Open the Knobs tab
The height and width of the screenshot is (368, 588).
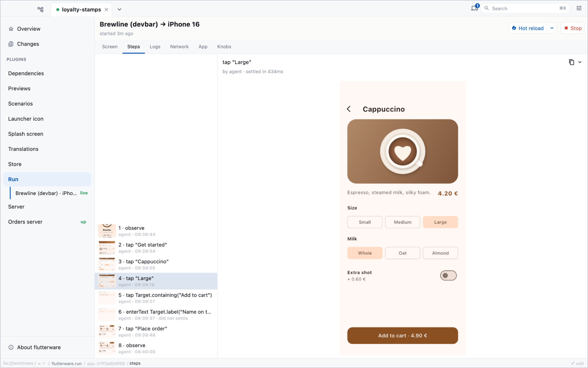224,47
